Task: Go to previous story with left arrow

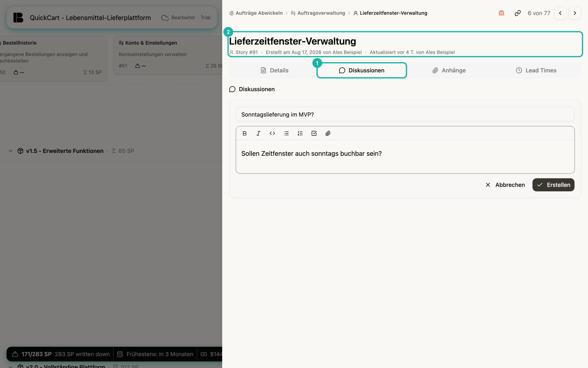Action: tap(560, 13)
